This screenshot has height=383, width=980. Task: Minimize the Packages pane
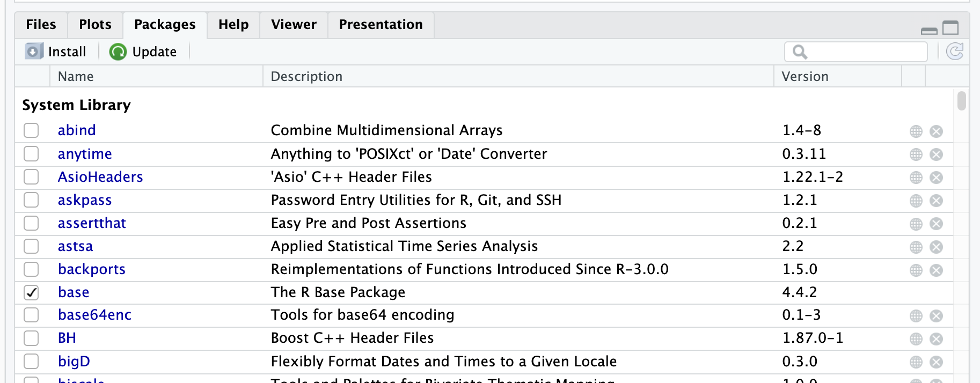pos(929,31)
